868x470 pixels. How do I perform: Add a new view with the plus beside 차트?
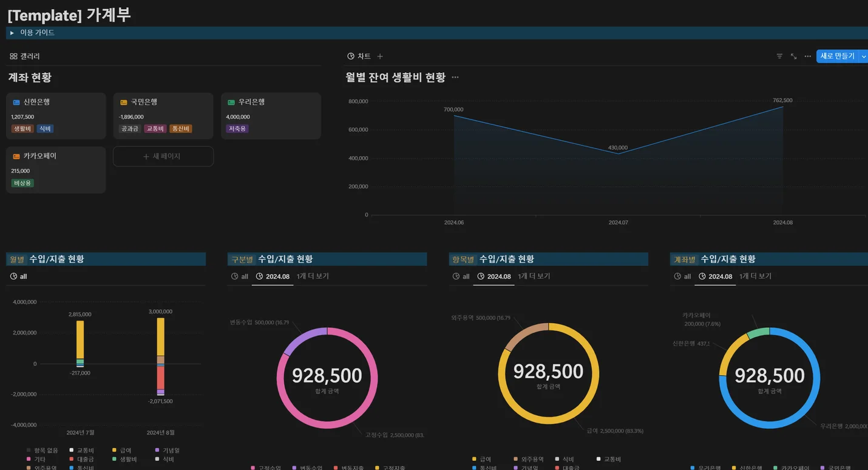380,56
